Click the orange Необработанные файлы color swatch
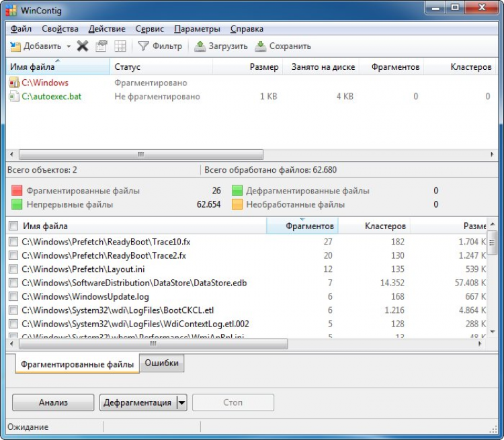The width and height of the screenshot is (504, 440). tap(237, 204)
